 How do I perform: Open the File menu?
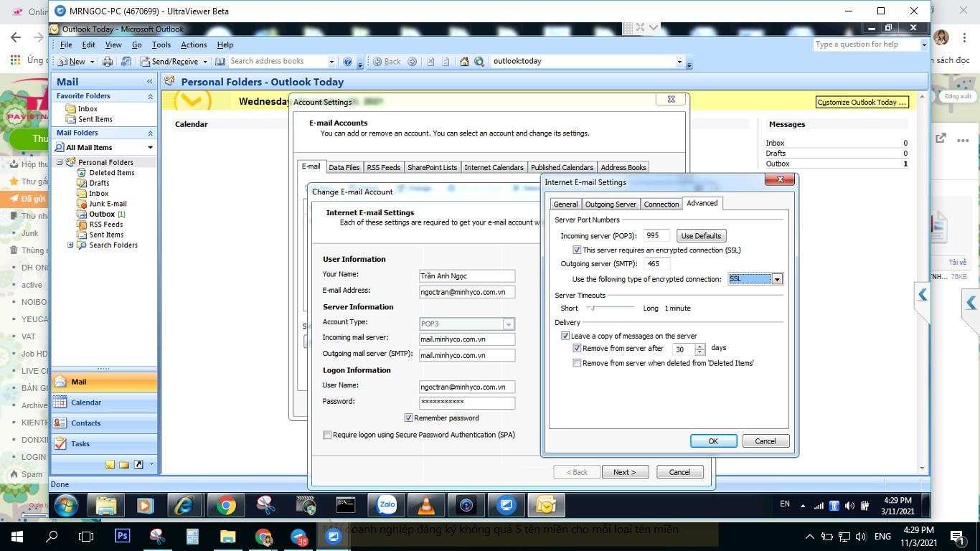click(x=66, y=44)
